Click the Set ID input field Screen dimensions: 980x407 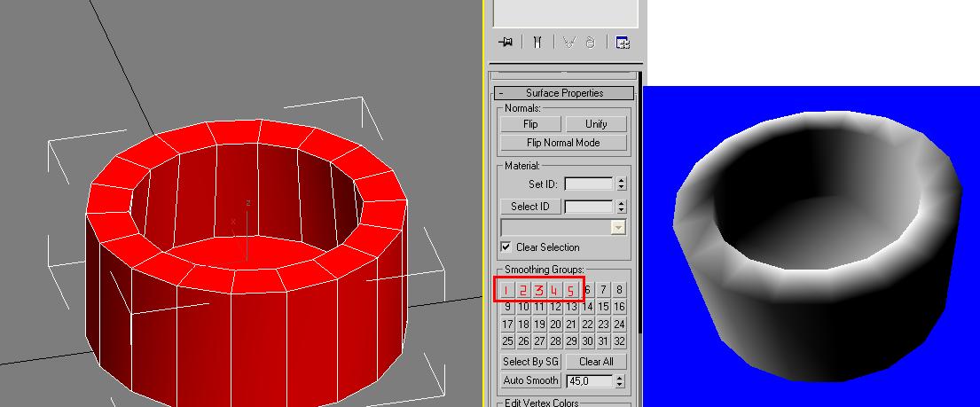(589, 184)
